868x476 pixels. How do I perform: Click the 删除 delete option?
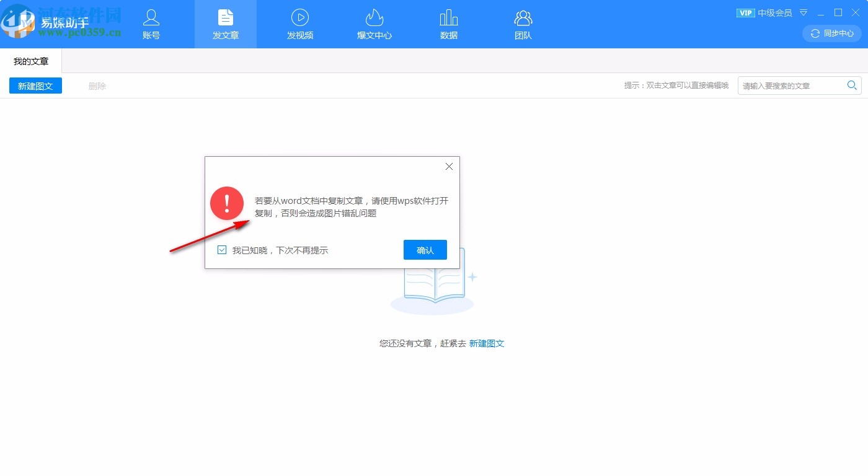click(97, 86)
